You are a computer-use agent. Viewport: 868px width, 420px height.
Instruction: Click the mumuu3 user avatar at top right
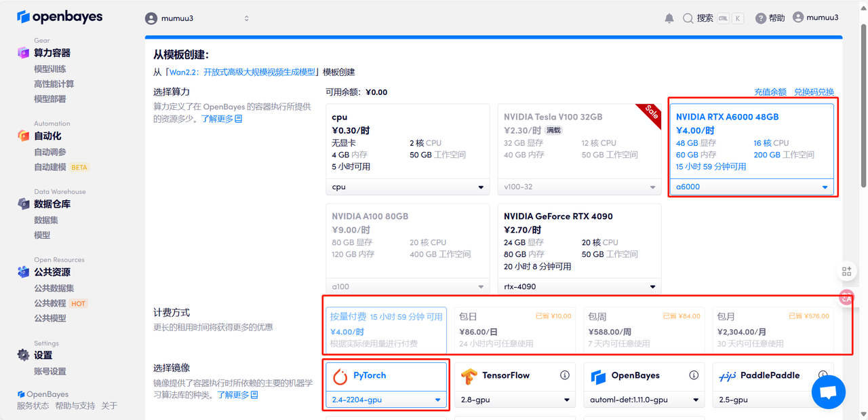[x=798, y=18]
